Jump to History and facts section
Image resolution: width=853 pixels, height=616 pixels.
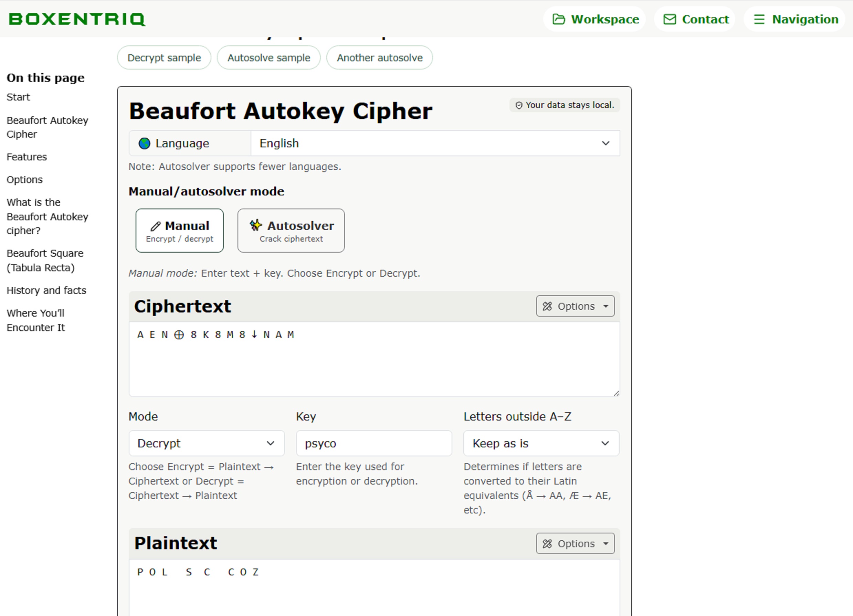click(46, 290)
